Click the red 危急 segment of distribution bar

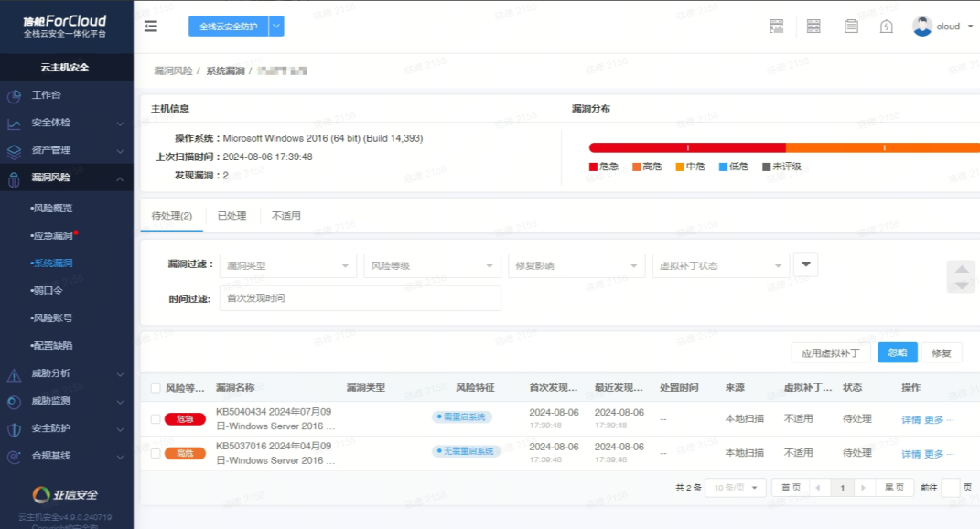point(687,147)
